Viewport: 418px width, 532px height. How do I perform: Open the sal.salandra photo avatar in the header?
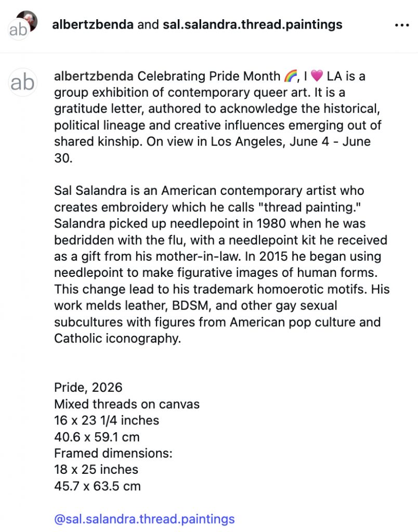(x=28, y=20)
